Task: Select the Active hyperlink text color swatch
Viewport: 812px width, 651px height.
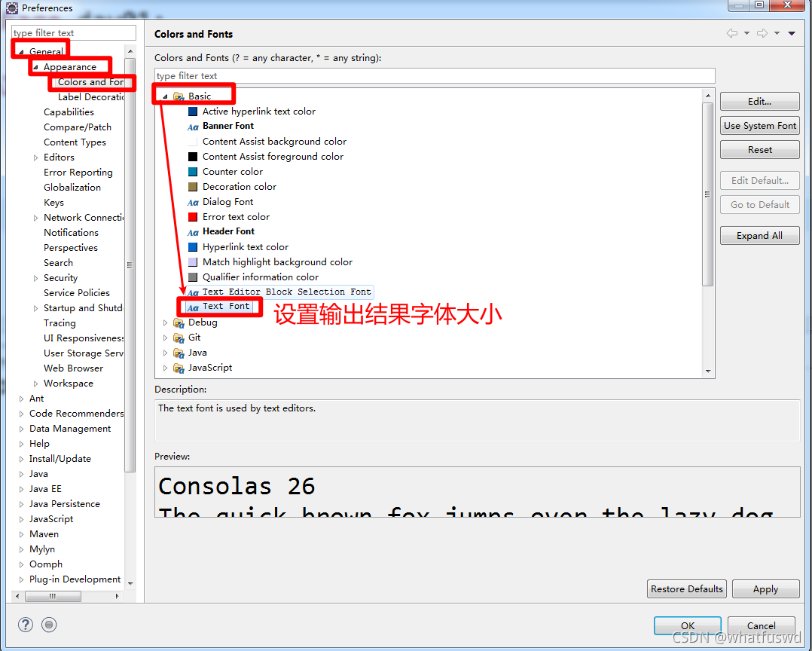Action: point(193,112)
